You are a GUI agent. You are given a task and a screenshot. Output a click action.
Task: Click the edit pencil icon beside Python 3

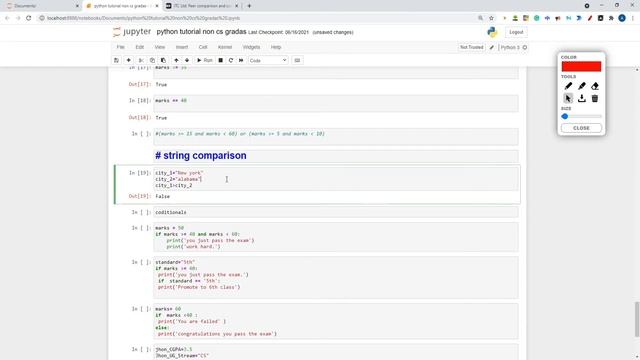492,47
